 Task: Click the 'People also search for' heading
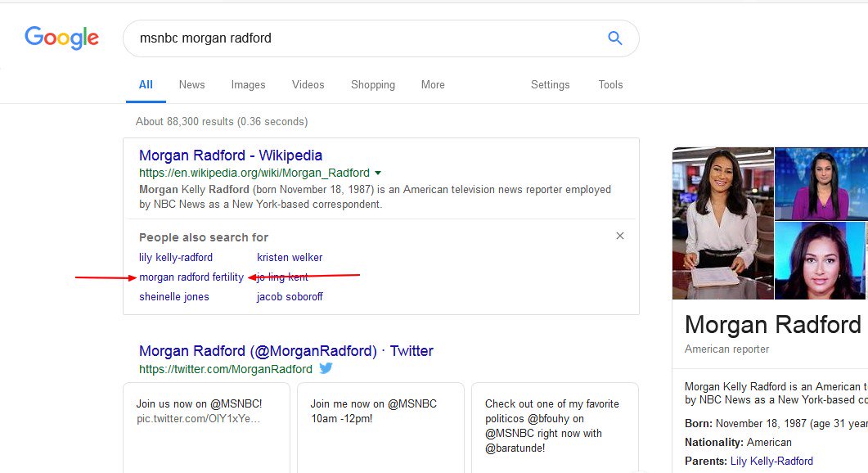[x=203, y=237]
